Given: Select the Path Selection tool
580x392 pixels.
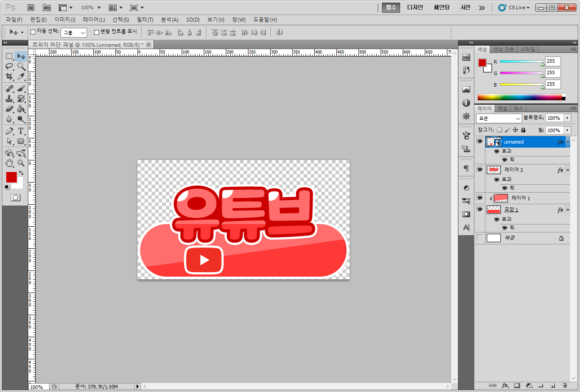Looking at the screenshot, I should tap(9, 141).
